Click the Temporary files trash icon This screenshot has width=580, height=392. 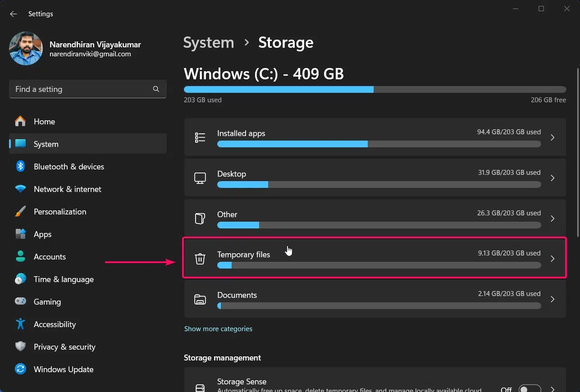200,259
